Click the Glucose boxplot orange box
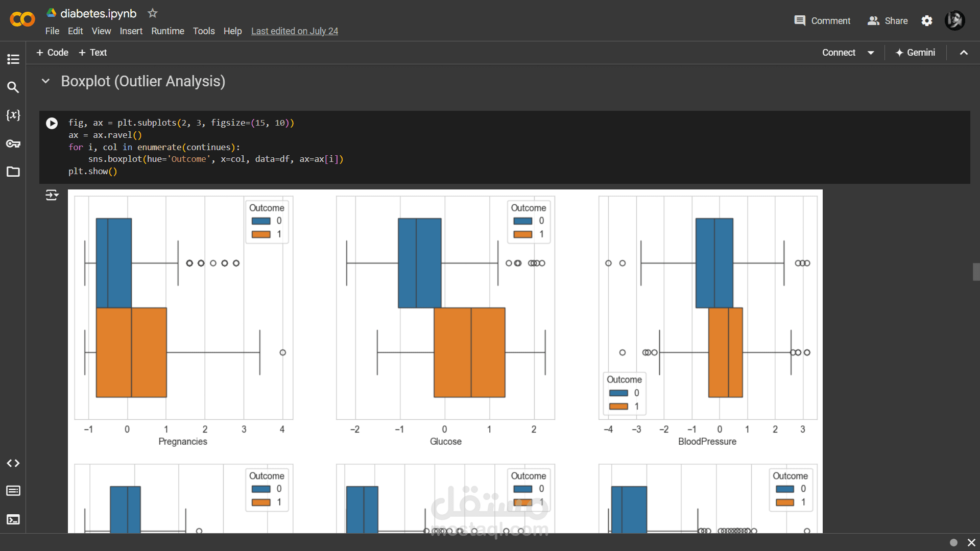 pyautogui.click(x=469, y=352)
